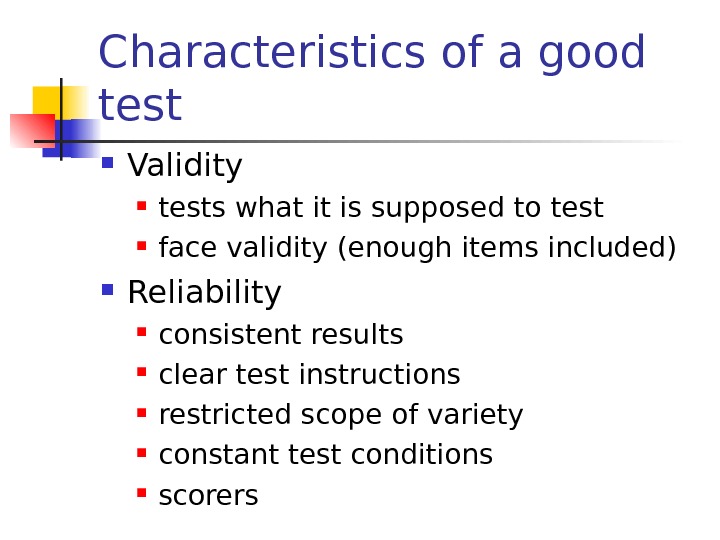Screen dimensions: 720x540
Task: Select the 'face validity (enough items included)' line
Action: click(x=417, y=247)
